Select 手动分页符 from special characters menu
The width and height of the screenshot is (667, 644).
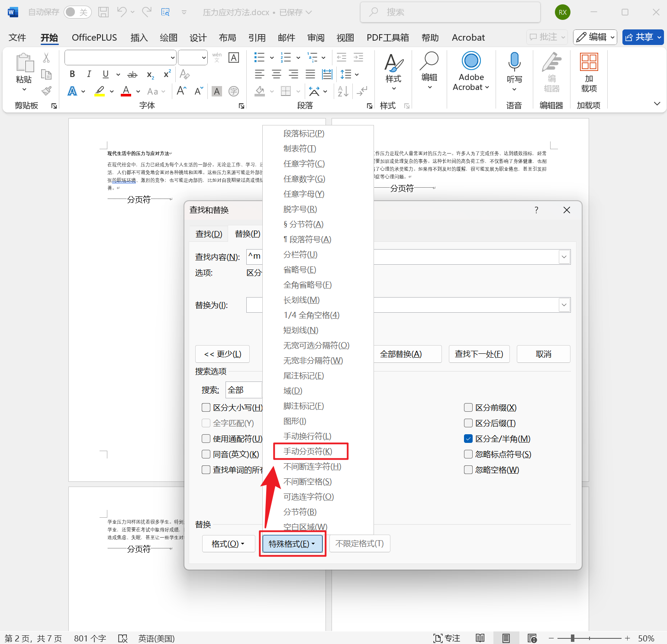tap(307, 451)
